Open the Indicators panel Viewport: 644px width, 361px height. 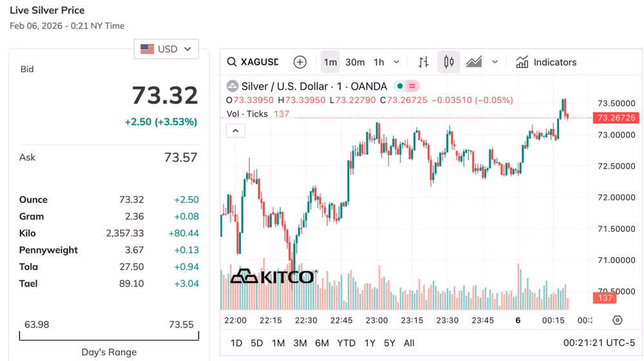[x=546, y=63]
